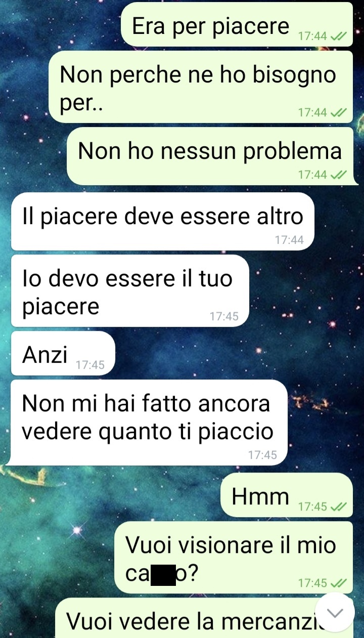Select 'Non mi hai fatto ancora vedere' message
This screenshot has height=638, width=364.
click(x=148, y=422)
